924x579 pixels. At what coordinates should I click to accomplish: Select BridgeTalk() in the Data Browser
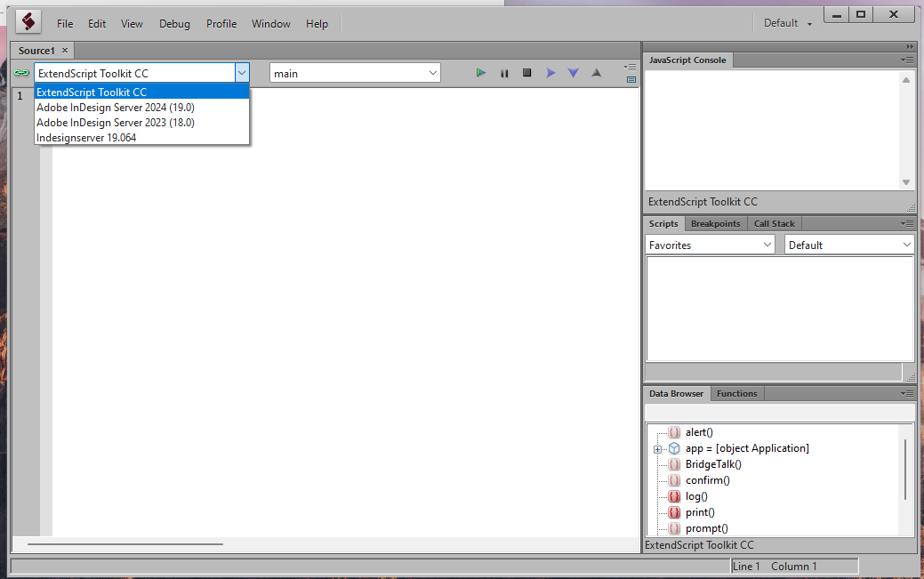click(713, 464)
